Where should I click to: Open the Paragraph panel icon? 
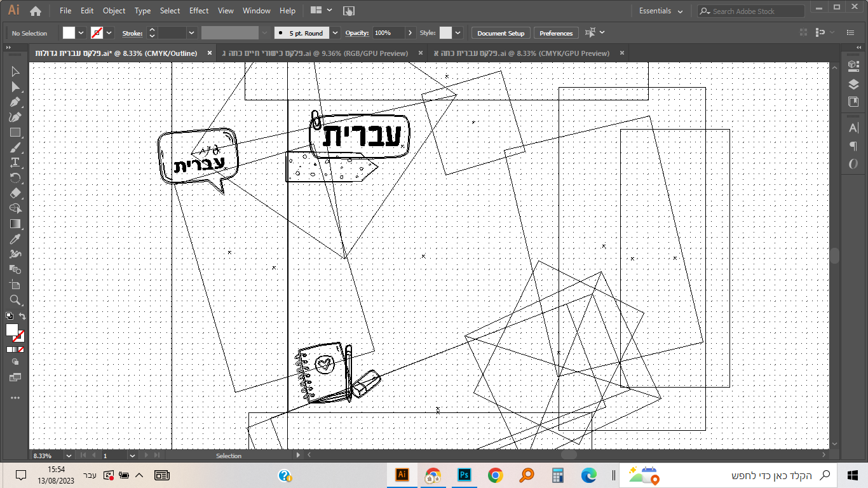click(853, 146)
